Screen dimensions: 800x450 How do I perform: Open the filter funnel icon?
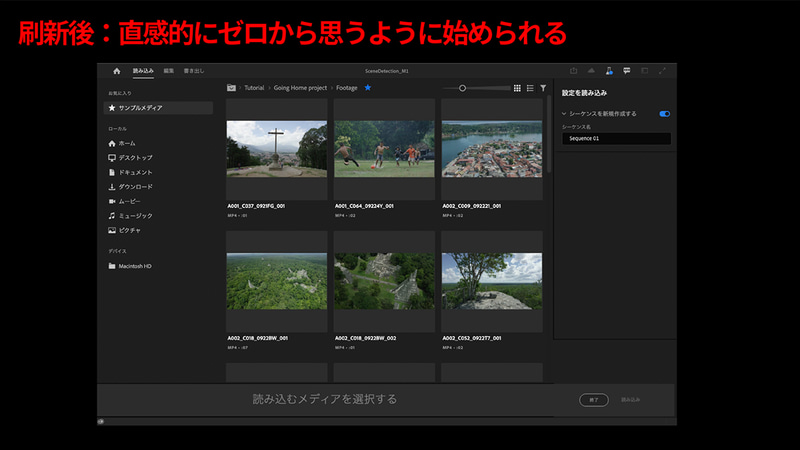543,88
